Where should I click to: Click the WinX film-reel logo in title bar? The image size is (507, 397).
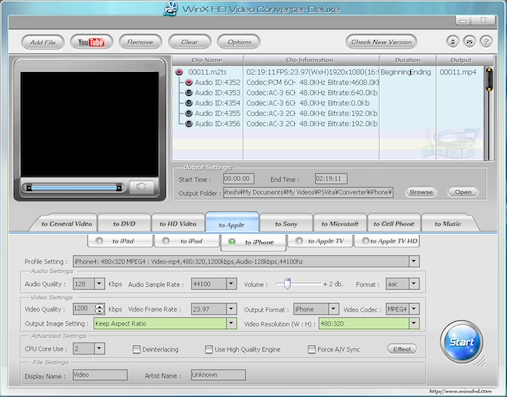coord(171,8)
